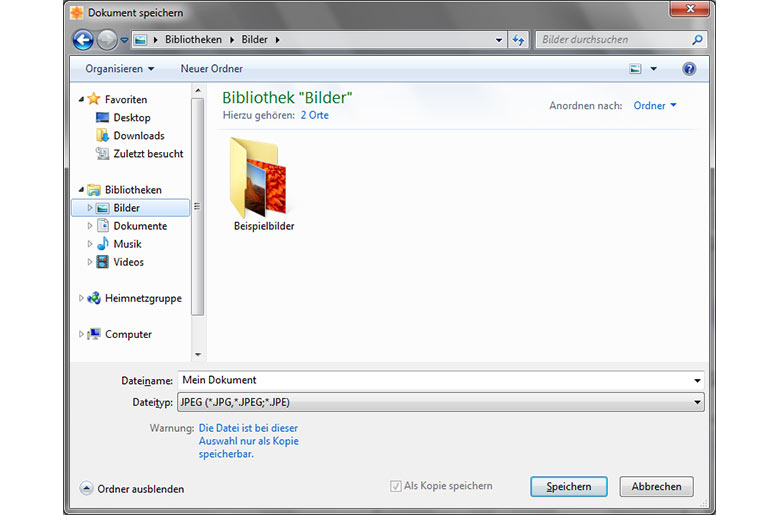Select the Beispielbilder folder

tap(263, 185)
